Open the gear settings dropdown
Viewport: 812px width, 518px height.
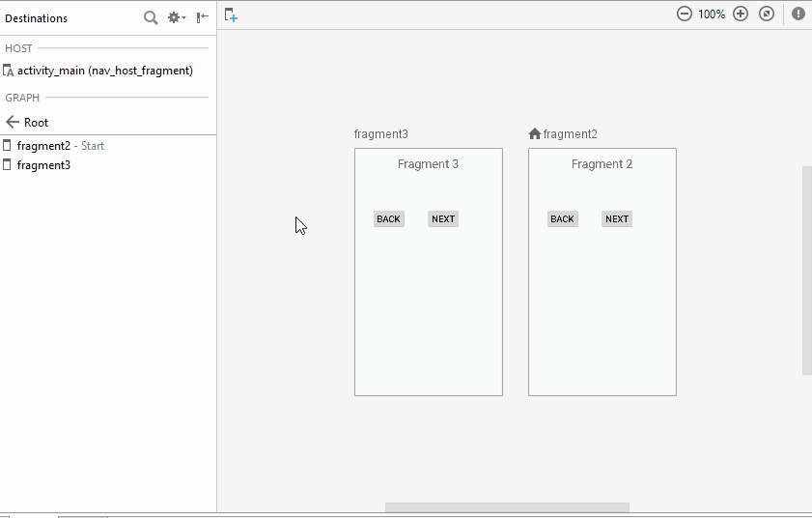(x=176, y=17)
